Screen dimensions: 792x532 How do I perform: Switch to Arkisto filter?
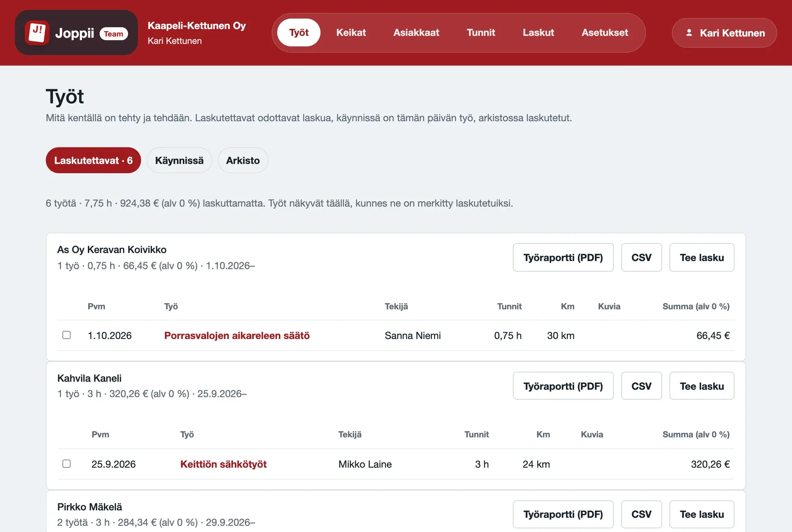pyautogui.click(x=243, y=160)
